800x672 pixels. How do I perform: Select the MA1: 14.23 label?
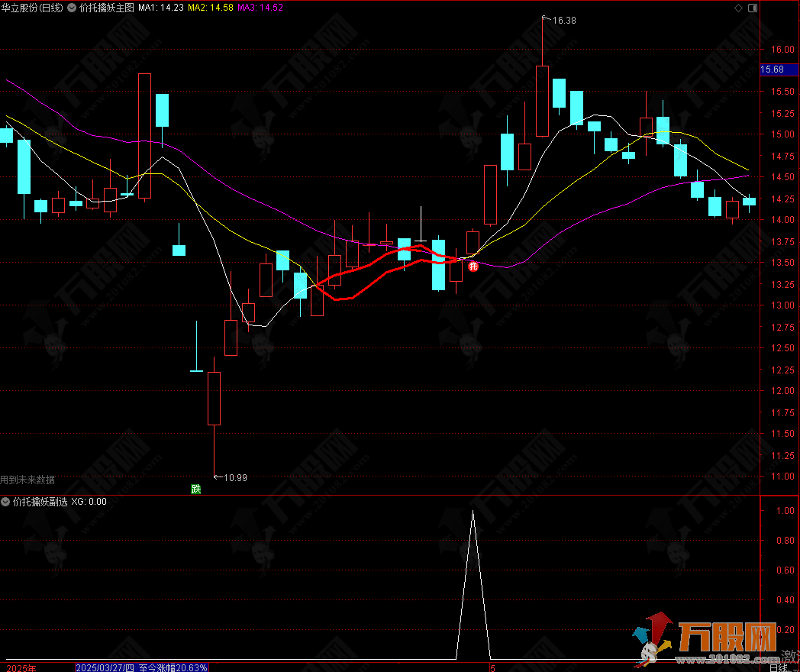(160, 8)
